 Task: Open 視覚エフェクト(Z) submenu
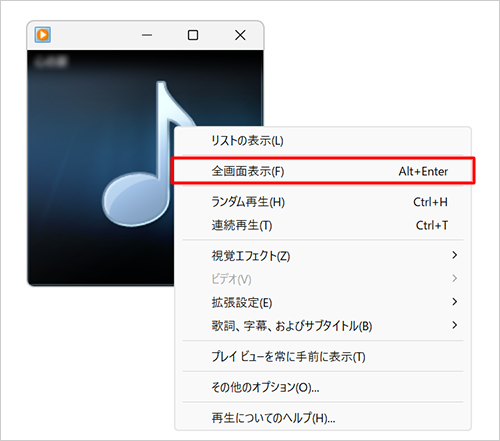click(323, 256)
